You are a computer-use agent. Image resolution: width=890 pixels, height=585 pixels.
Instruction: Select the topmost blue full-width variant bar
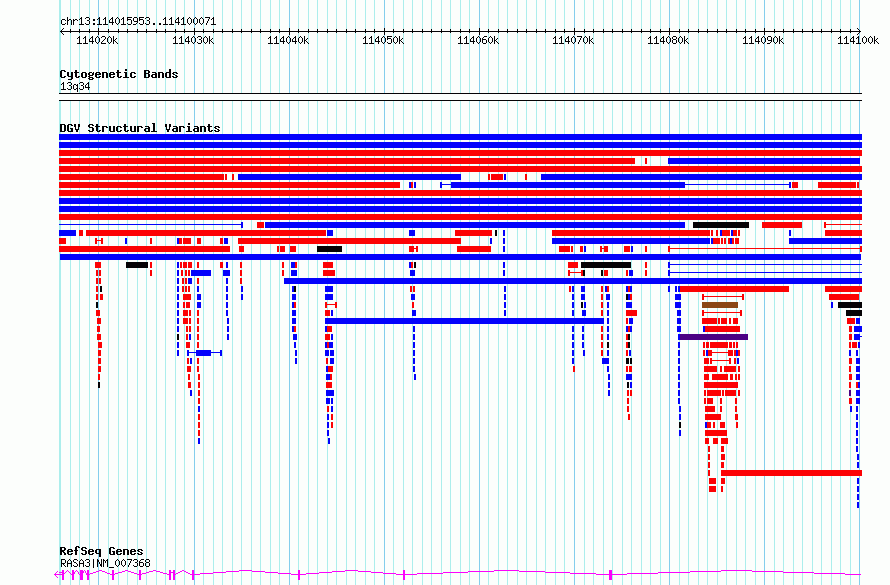tap(460, 137)
